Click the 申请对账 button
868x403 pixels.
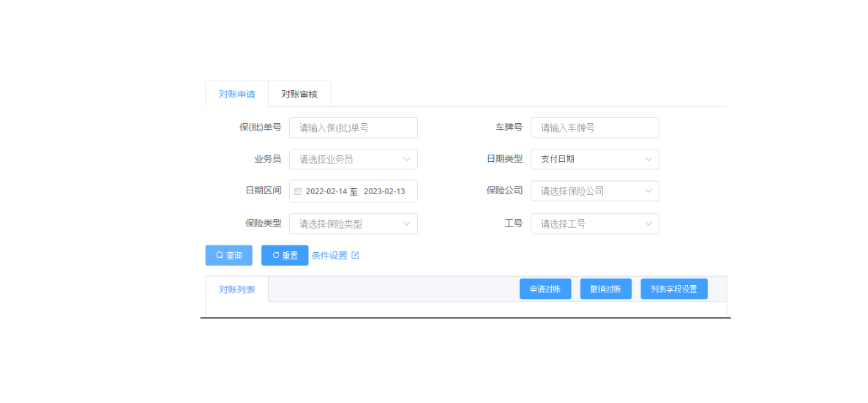point(545,289)
